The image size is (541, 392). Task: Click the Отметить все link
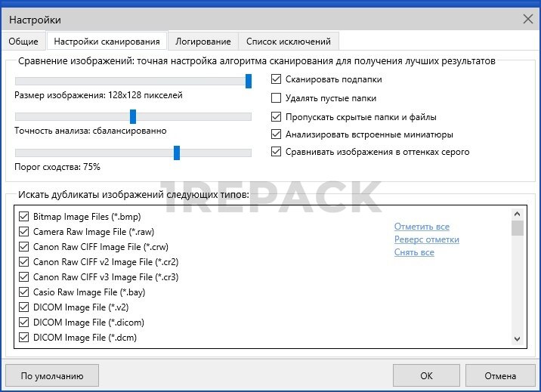click(422, 227)
